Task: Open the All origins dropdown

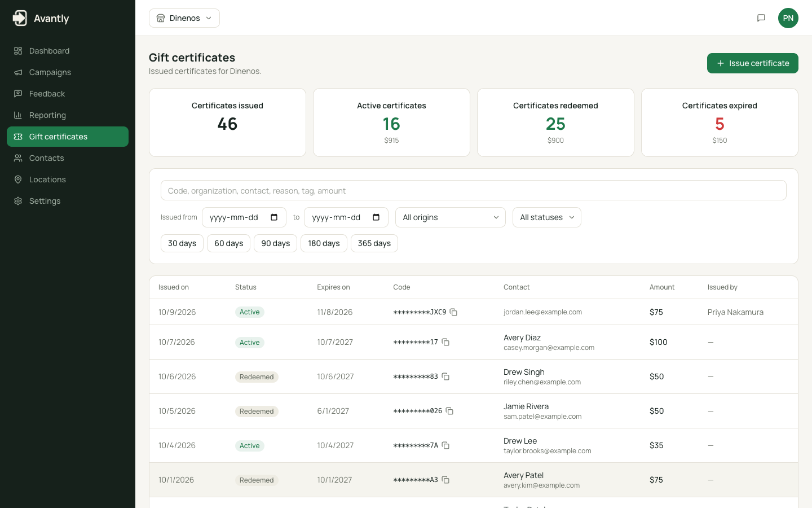Action: pyautogui.click(x=451, y=217)
